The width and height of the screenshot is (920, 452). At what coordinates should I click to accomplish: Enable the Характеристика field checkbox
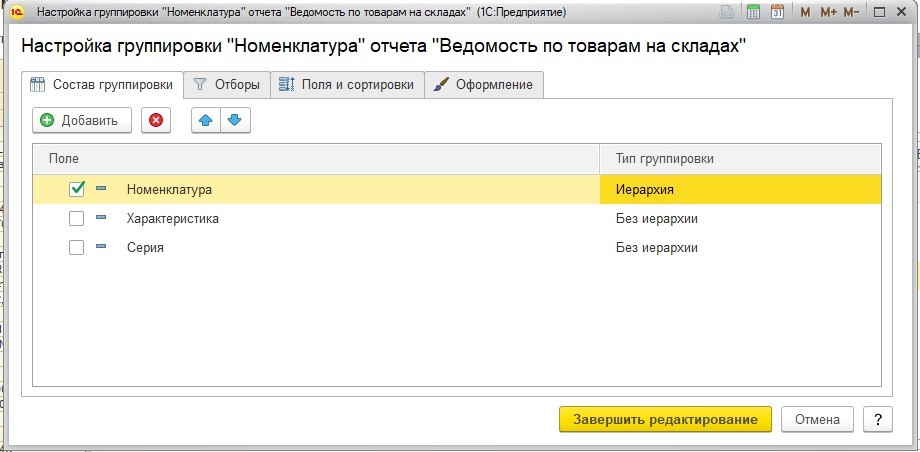pos(77,218)
